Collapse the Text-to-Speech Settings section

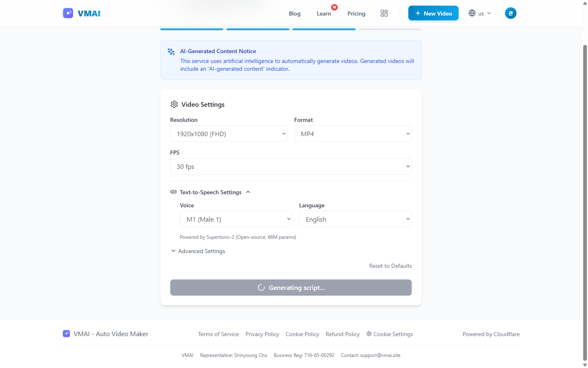pyautogui.click(x=248, y=192)
